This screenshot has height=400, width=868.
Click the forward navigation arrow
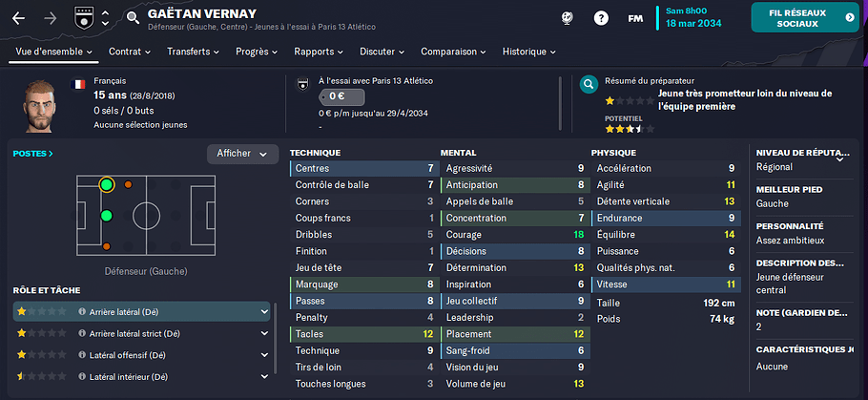click(51, 18)
